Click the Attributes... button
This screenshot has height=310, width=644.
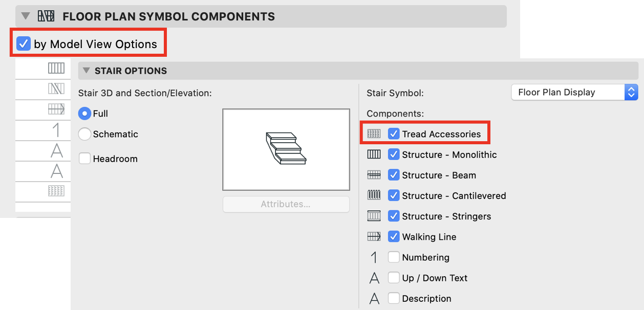pyautogui.click(x=286, y=204)
